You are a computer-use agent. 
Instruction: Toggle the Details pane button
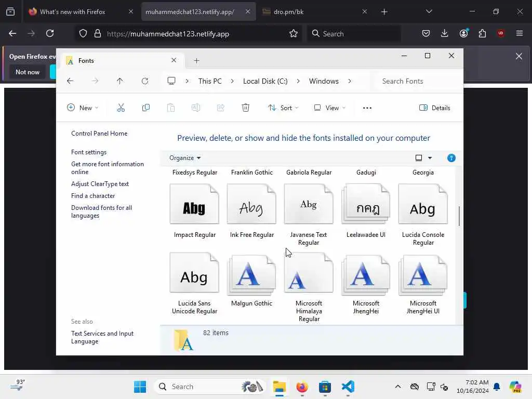tap(435, 108)
